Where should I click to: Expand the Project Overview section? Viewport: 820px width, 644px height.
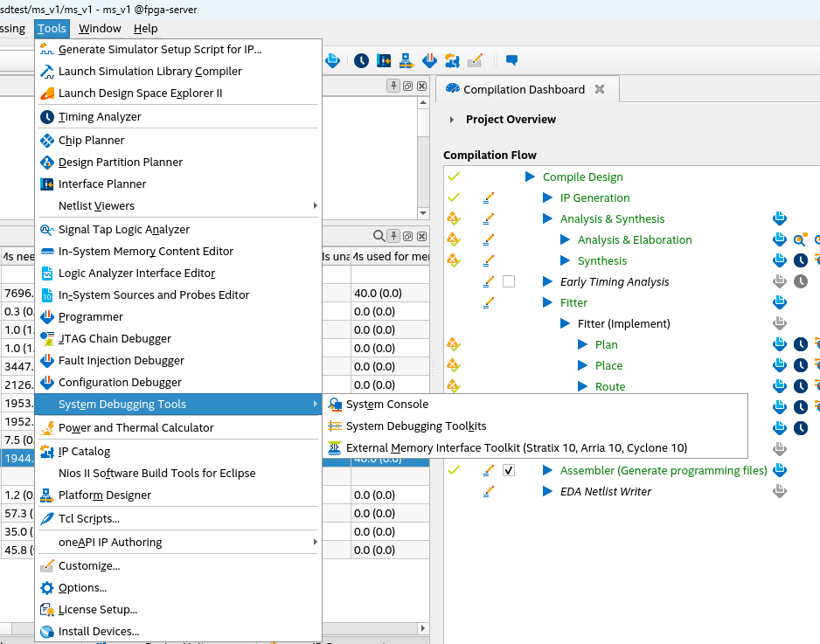coord(452,120)
